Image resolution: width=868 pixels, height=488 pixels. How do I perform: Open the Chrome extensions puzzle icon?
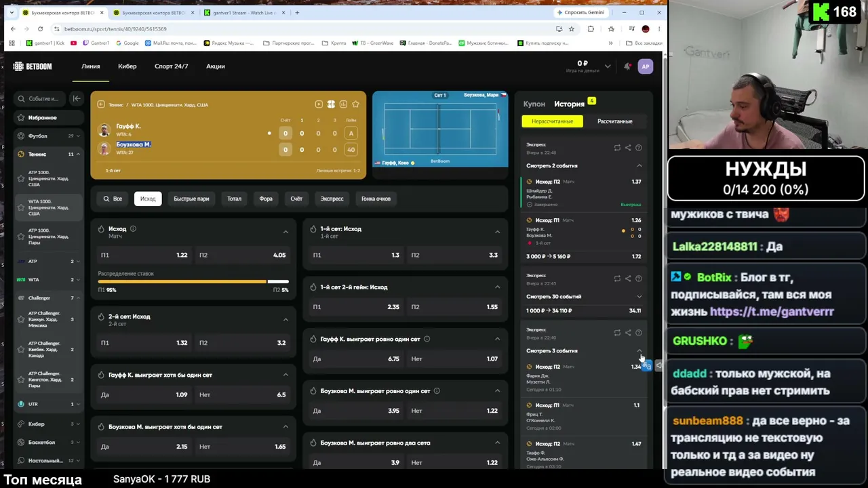pos(591,29)
